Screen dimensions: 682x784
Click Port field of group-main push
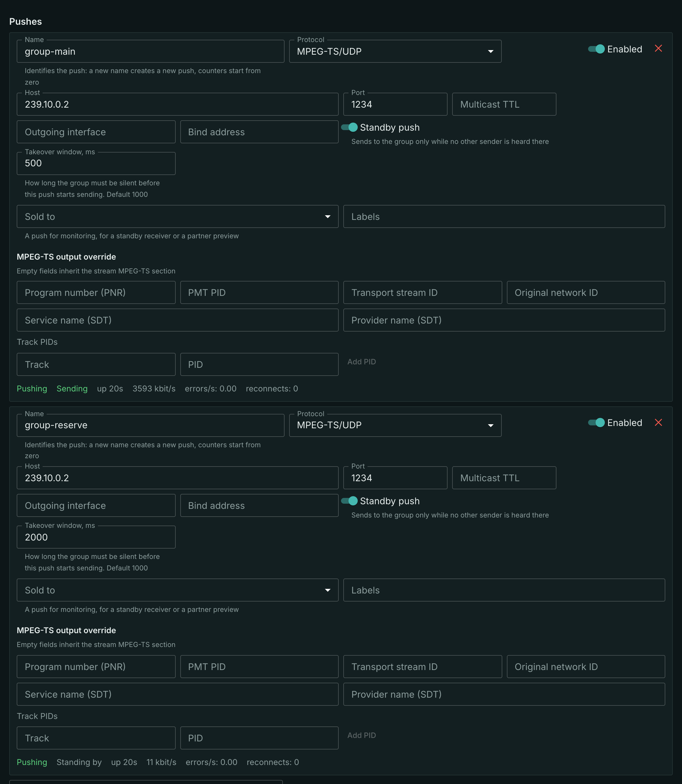[x=395, y=104]
